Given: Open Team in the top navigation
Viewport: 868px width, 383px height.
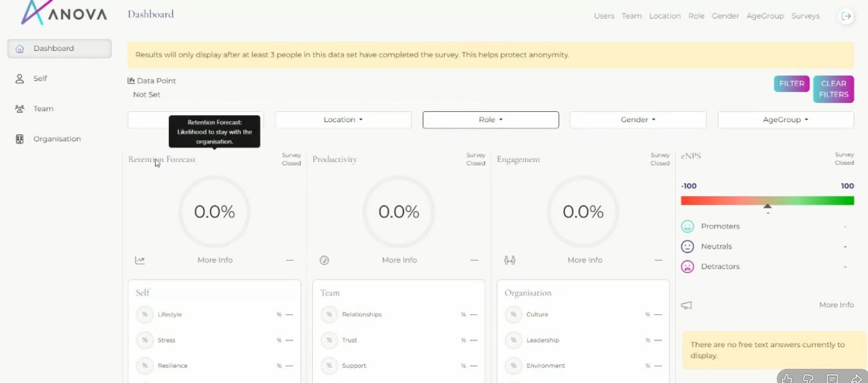Looking at the screenshot, I should click(632, 16).
